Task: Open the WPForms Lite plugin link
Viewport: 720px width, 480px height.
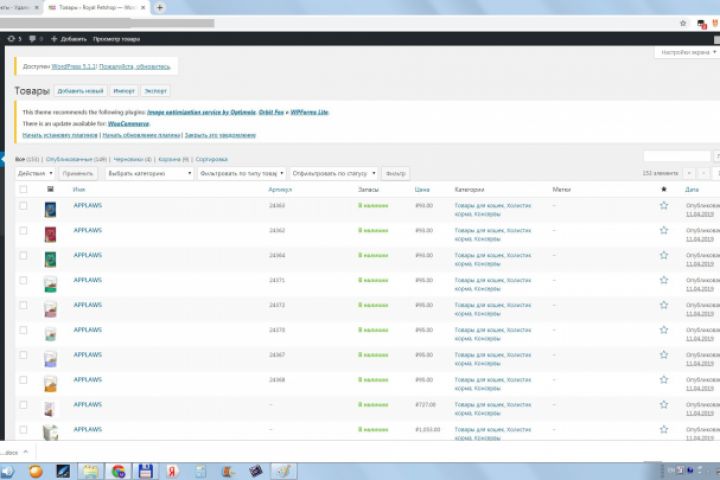Action: click(309, 112)
